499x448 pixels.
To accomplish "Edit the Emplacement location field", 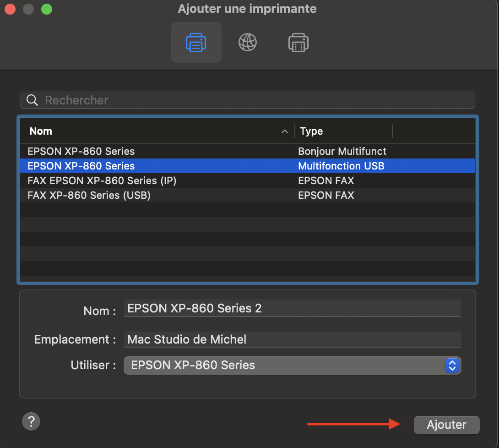I will point(292,339).
